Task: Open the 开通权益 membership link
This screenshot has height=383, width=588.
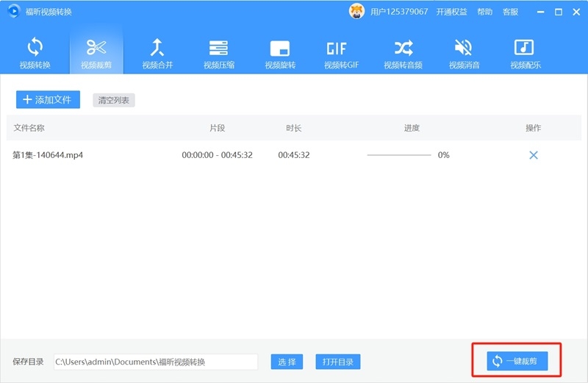Action: coord(451,12)
